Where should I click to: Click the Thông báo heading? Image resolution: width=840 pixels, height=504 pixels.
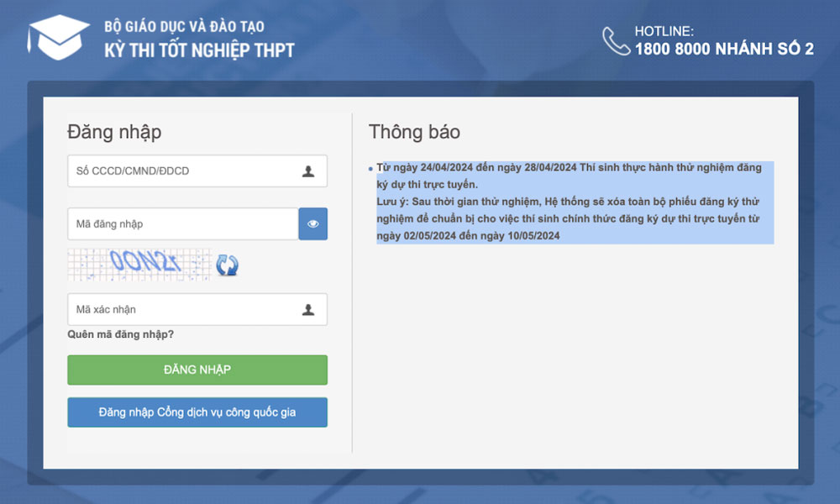click(414, 132)
